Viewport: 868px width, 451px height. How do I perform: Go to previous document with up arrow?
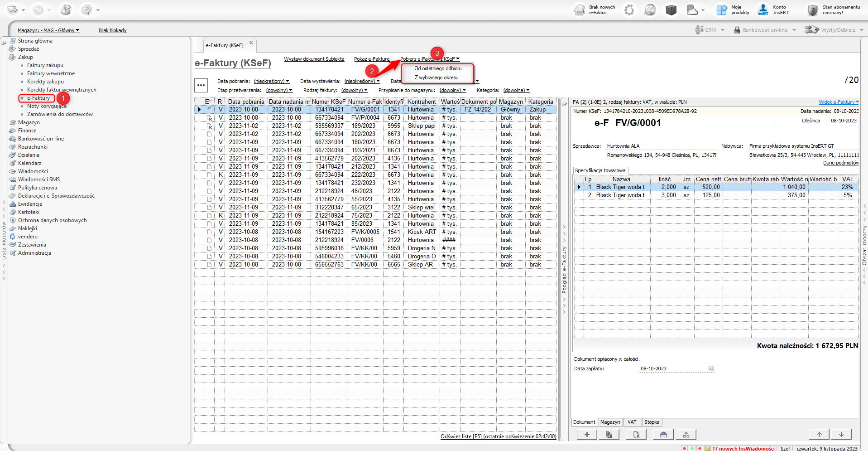coord(819,435)
